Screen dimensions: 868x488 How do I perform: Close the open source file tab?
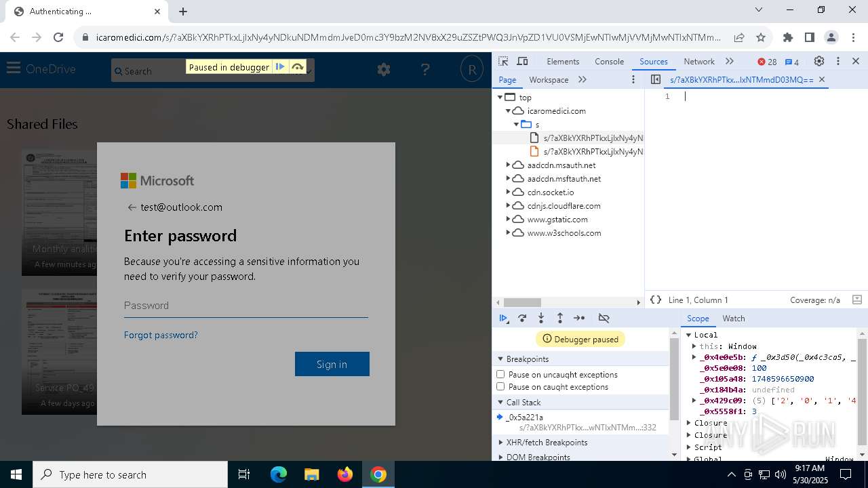(822, 79)
